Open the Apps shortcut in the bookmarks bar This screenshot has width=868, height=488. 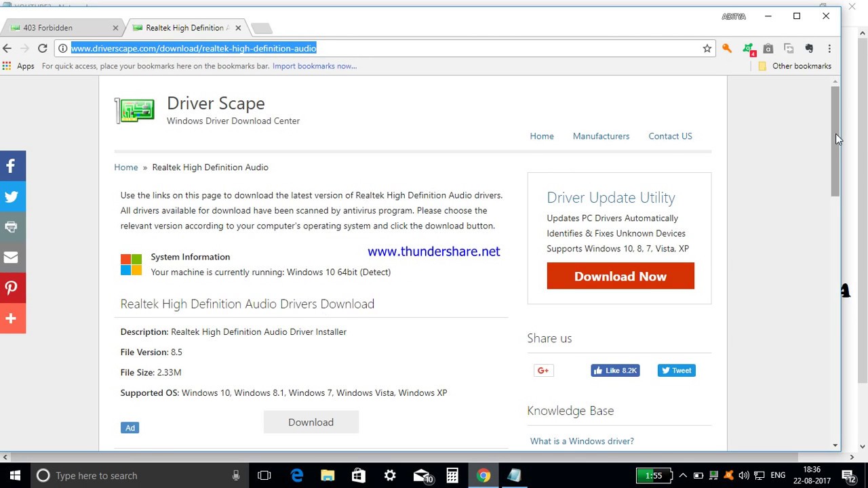pyautogui.click(x=18, y=66)
